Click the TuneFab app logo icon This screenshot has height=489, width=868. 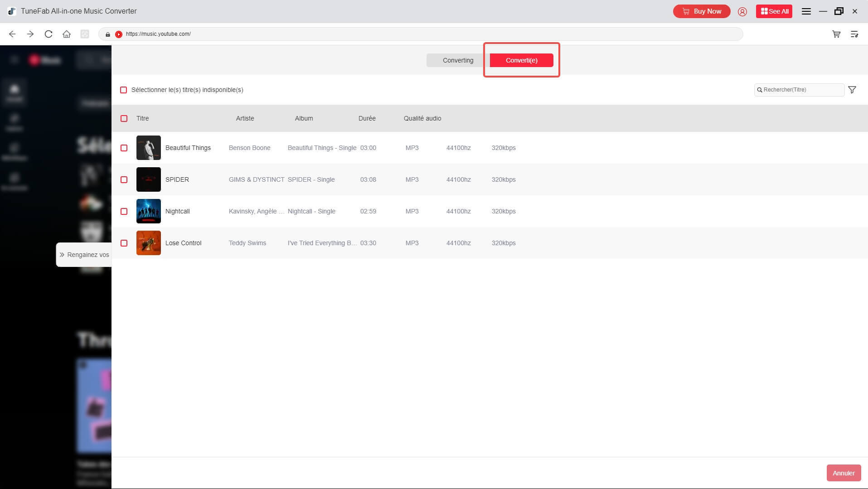12,11
